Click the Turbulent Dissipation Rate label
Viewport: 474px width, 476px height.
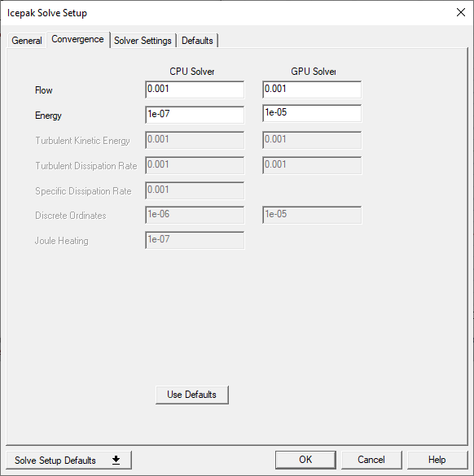(x=86, y=166)
